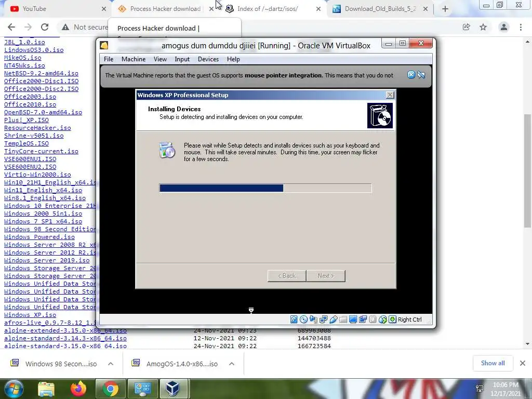This screenshot has width=532, height=399.
Task: Open the TinyCore-current.iso link
Action: pos(41,151)
